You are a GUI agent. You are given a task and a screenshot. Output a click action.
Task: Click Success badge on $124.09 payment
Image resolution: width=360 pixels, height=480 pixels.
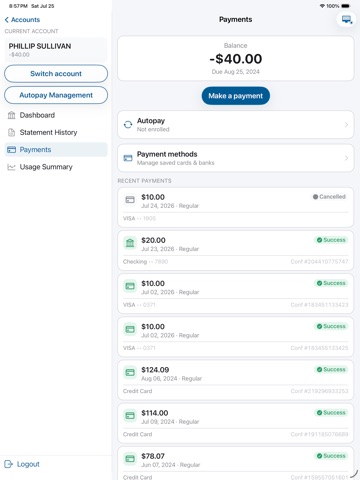[331, 369]
